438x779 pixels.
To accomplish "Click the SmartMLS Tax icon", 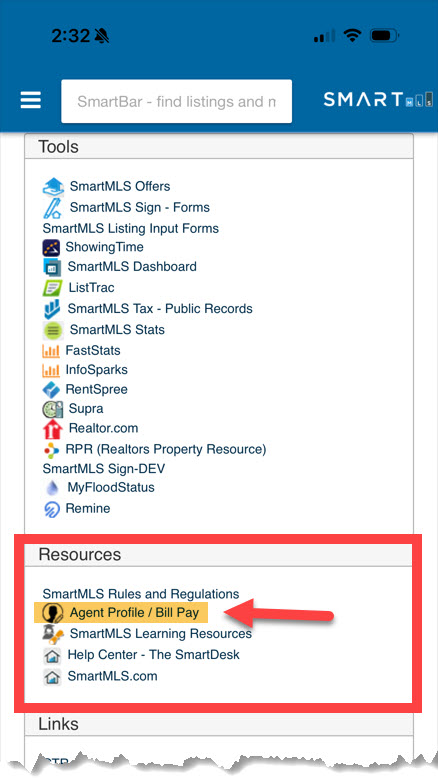I will coord(52,309).
